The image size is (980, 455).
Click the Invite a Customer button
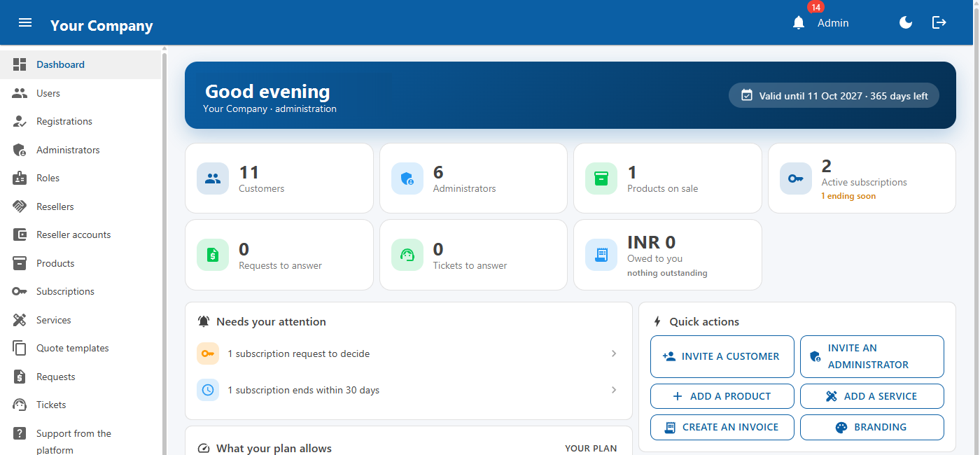pos(722,356)
